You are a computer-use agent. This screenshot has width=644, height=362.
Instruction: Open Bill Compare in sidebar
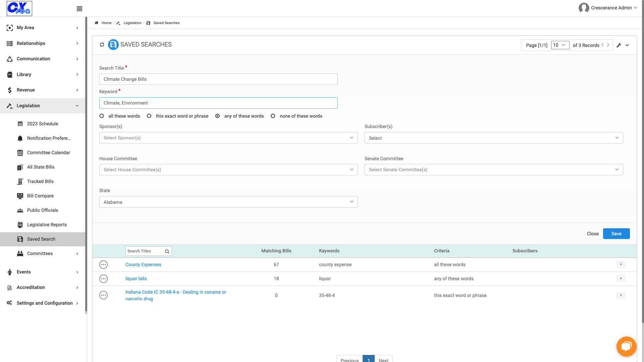click(40, 196)
